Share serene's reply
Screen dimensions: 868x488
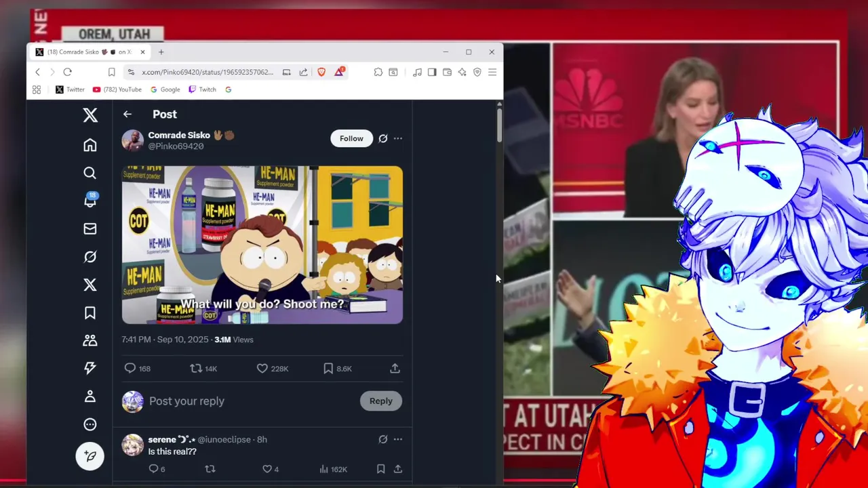pyautogui.click(x=398, y=469)
